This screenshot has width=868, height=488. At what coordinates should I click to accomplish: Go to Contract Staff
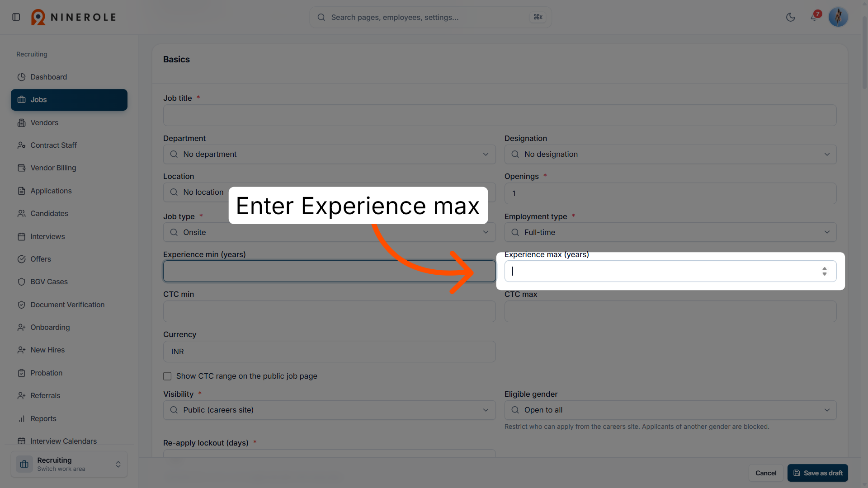click(x=69, y=145)
